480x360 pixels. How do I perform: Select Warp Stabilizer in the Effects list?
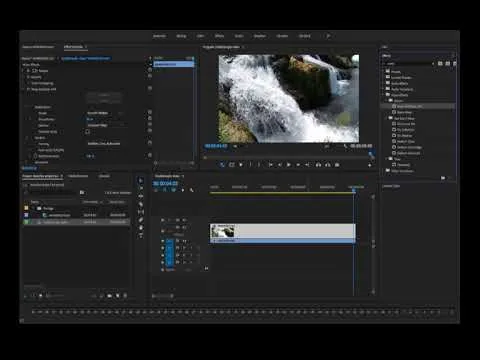click(x=409, y=106)
